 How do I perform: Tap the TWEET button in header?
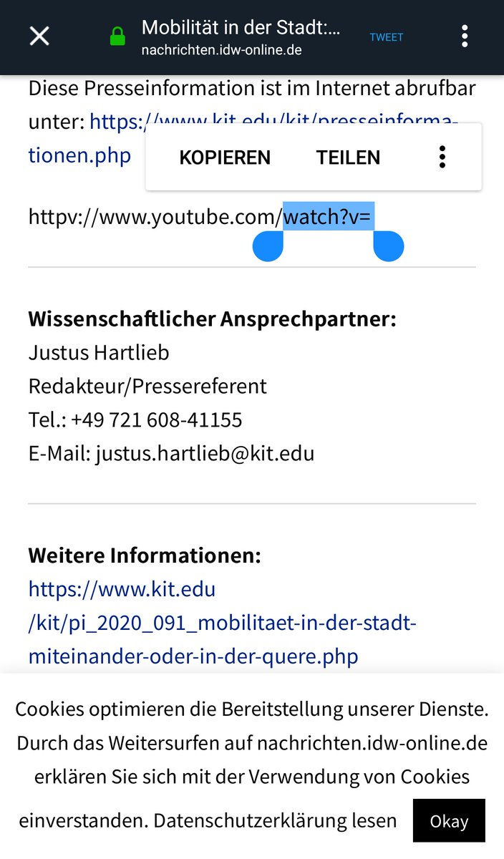(x=387, y=37)
